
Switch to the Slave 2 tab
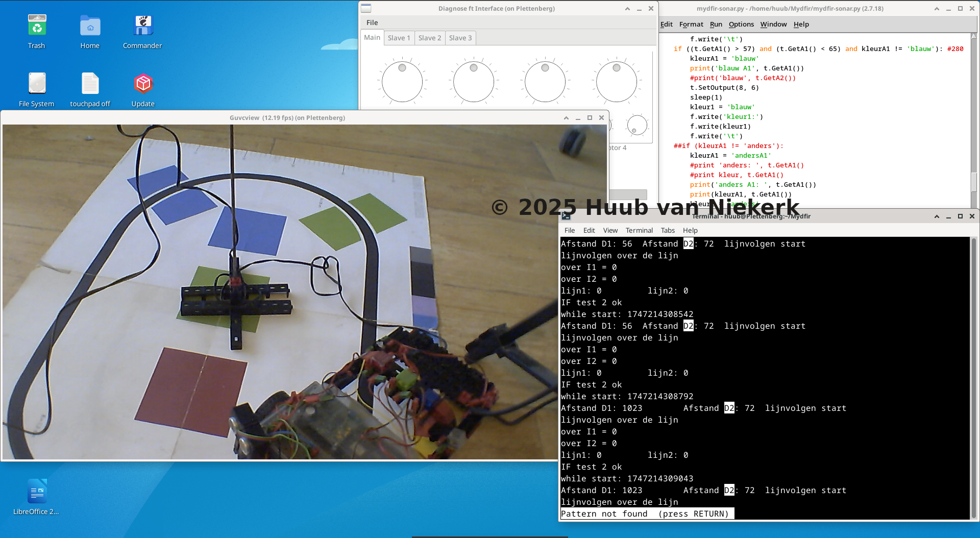(430, 38)
